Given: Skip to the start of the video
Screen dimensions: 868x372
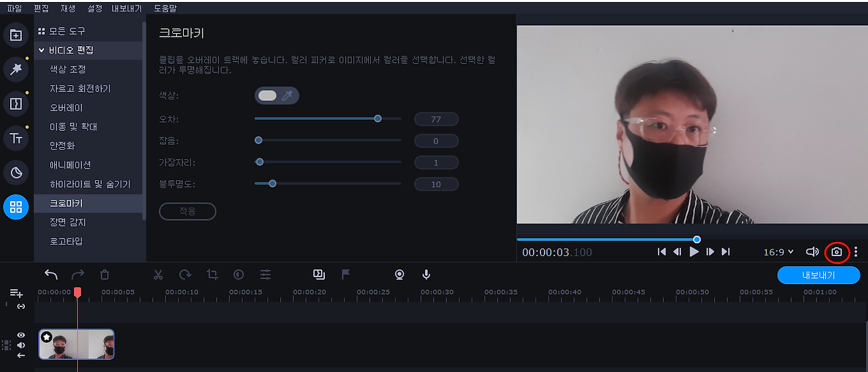Looking at the screenshot, I should click(x=662, y=251).
